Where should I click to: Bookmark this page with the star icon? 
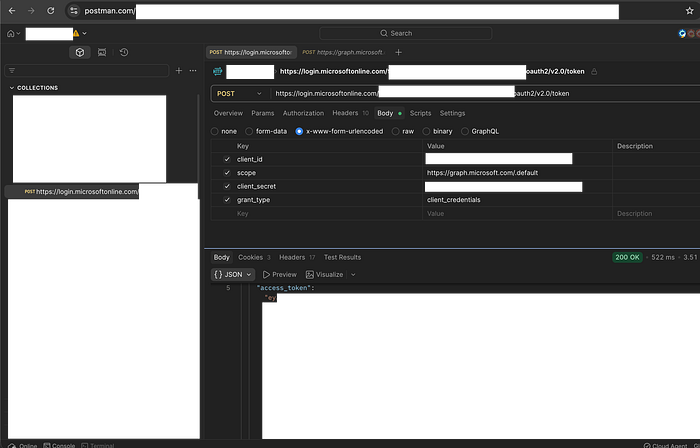(x=689, y=11)
